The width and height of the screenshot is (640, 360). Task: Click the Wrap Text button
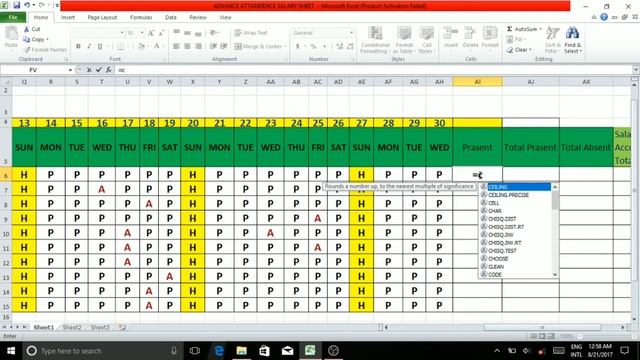tap(251, 33)
